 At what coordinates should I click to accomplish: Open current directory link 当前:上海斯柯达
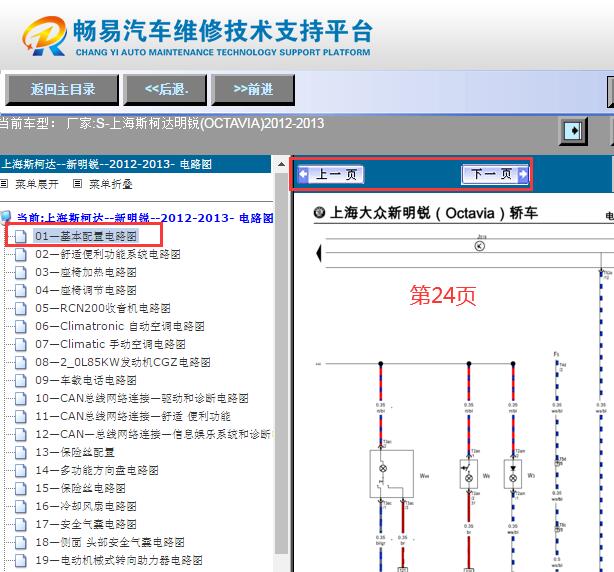pos(145,218)
